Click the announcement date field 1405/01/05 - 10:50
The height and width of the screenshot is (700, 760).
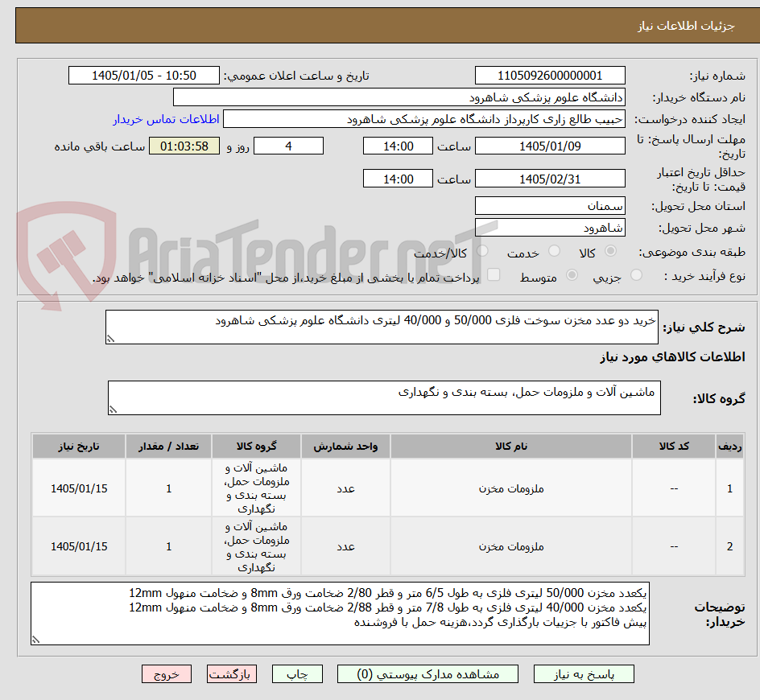(144, 76)
